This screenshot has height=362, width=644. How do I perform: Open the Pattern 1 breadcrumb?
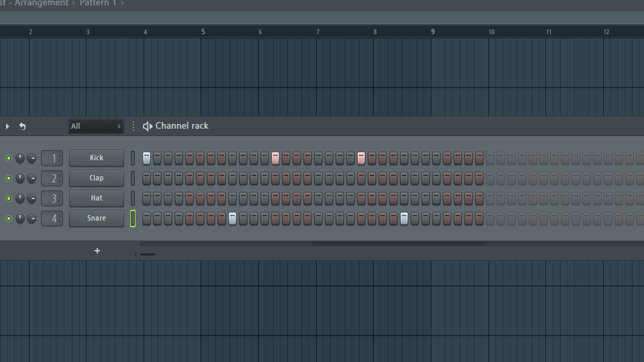point(98,3)
